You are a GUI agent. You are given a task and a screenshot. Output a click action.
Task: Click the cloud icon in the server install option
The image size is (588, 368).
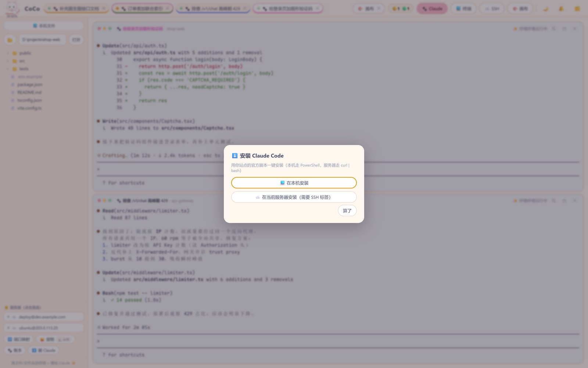[258, 197]
